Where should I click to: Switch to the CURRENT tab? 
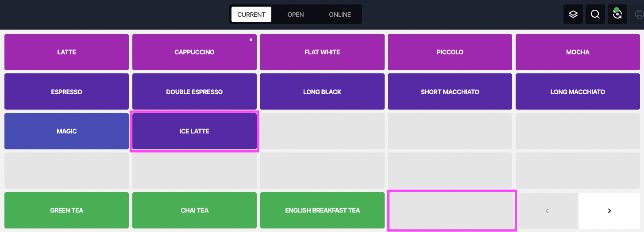point(251,14)
